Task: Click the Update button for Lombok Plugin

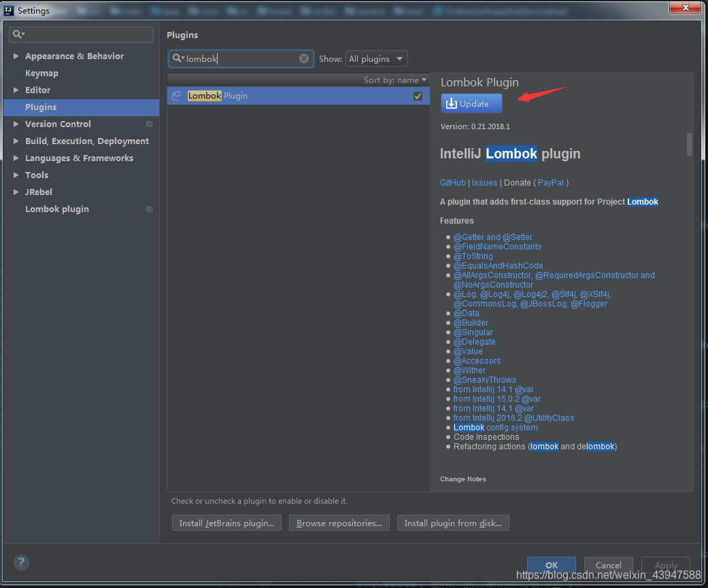Action: pyautogui.click(x=471, y=103)
